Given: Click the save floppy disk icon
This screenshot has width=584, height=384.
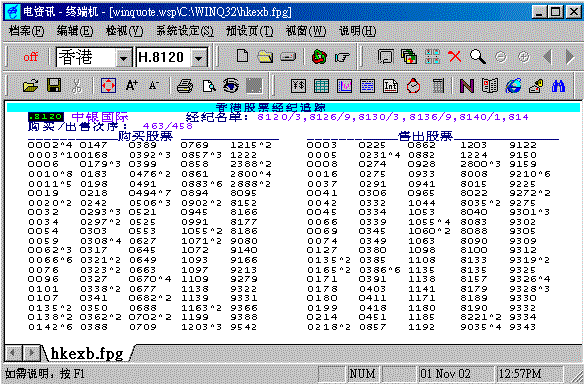Looking at the screenshot, I should [54, 86].
